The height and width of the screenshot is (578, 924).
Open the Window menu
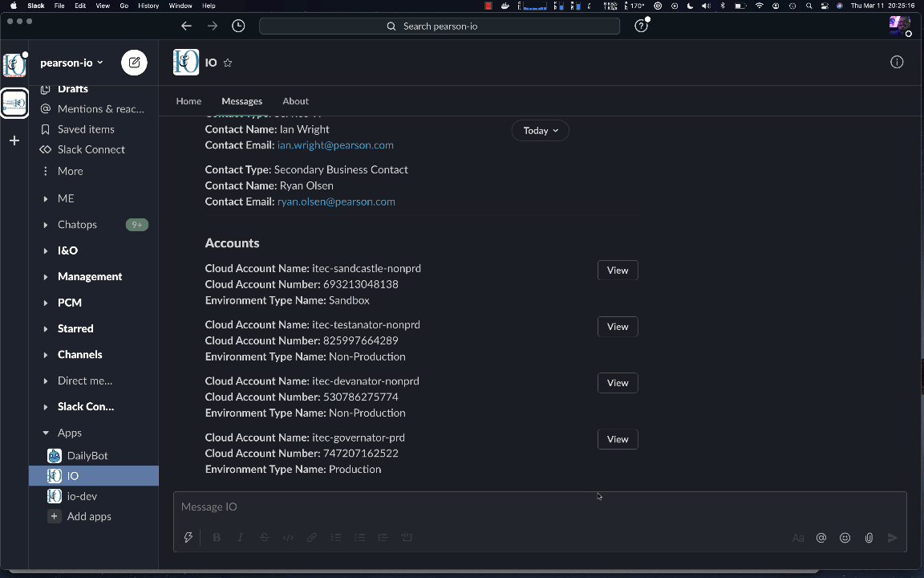(x=180, y=6)
